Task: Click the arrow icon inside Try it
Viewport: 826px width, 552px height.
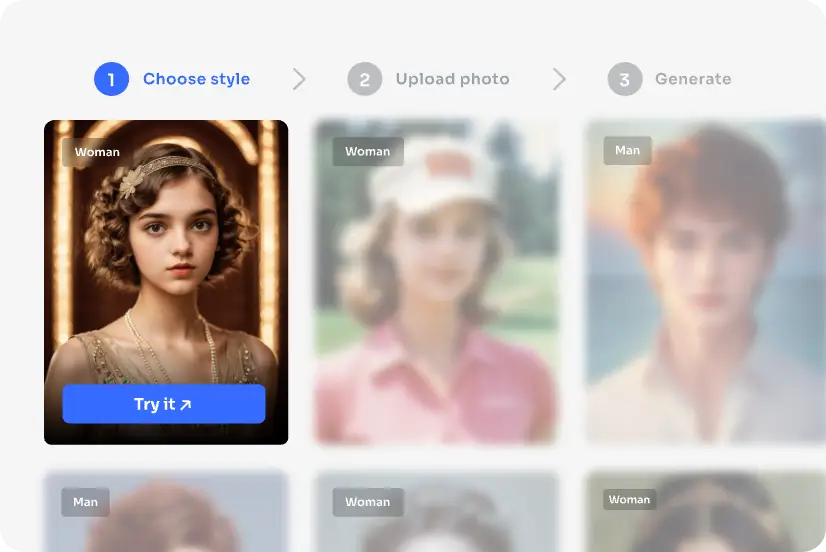Action: pyautogui.click(x=185, y=405)
